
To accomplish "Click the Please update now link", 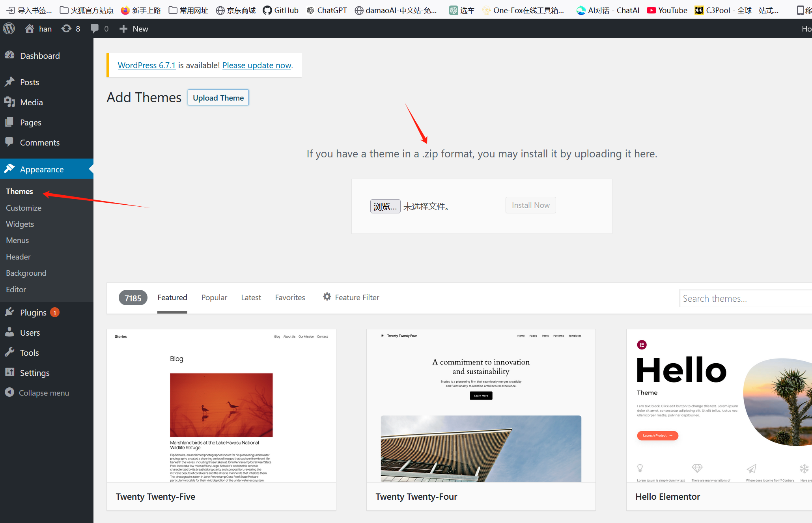I will tap(257, 65).
